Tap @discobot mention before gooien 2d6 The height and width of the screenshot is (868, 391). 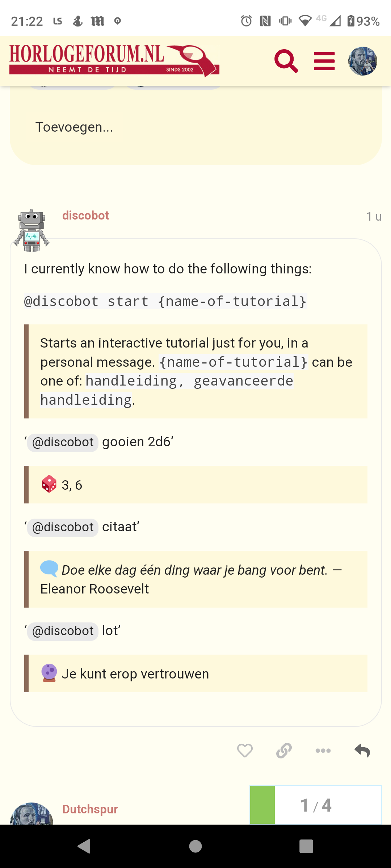click(x=63, y=442)
